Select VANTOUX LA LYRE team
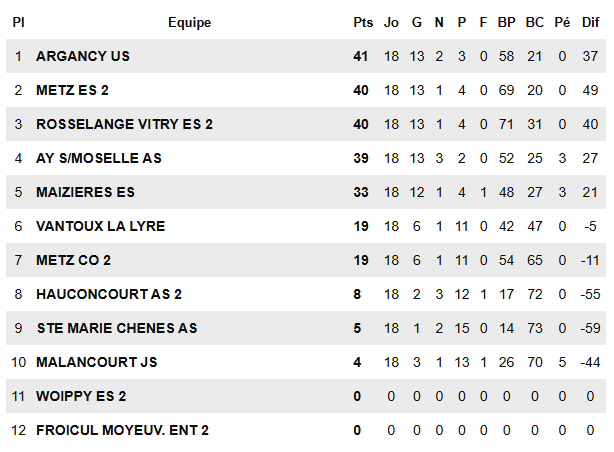 click(x=100, y=226)
